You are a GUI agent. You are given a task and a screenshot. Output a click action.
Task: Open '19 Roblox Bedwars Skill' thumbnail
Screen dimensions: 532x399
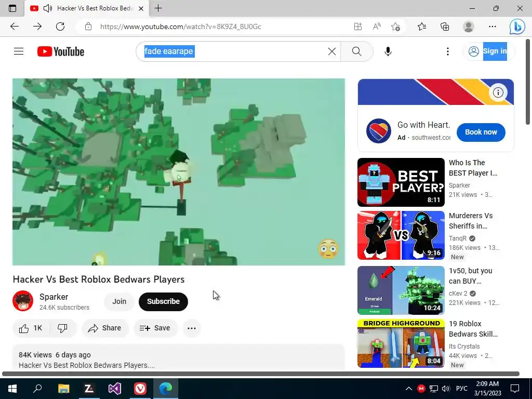tap(401, 343)
